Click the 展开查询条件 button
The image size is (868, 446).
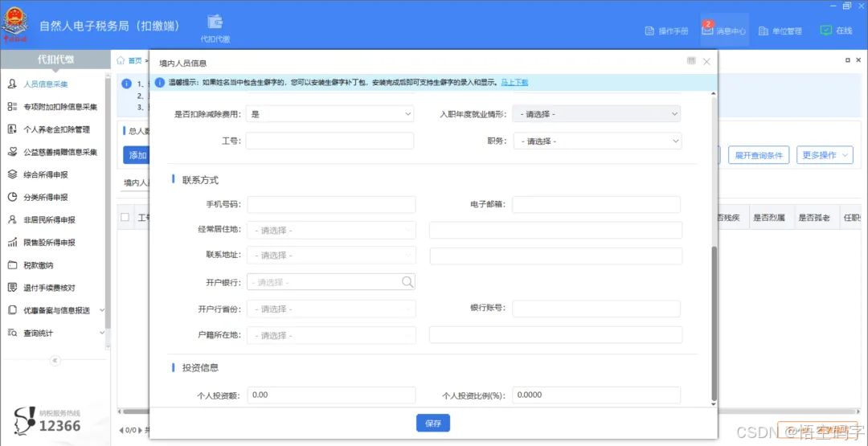(x=759, y=155)
